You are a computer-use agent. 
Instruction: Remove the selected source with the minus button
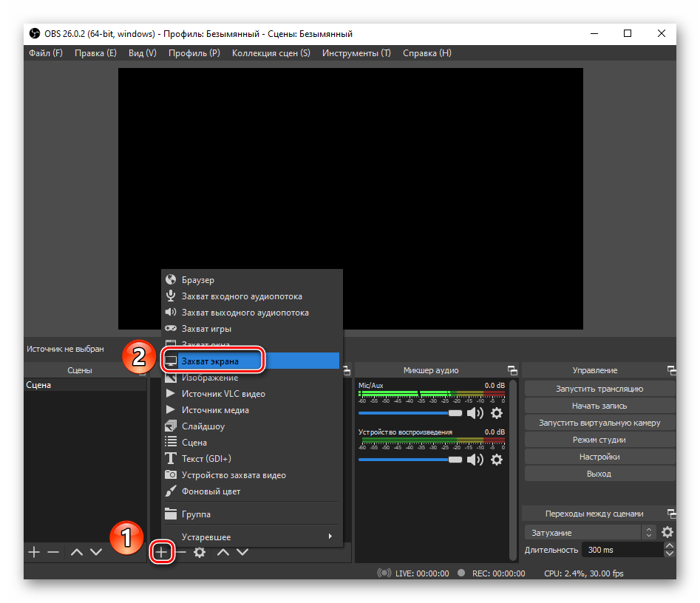pyautogui.click(x=181, y=552)
